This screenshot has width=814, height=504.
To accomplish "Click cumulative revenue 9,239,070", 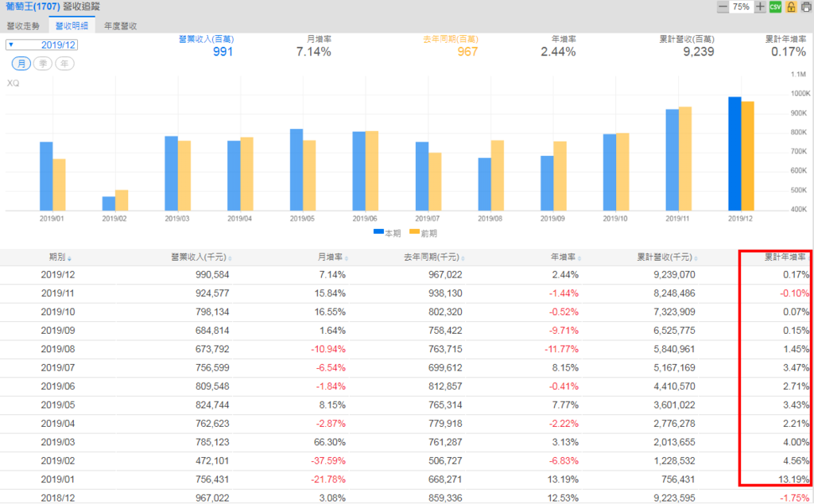I will [x=674, y=274].
